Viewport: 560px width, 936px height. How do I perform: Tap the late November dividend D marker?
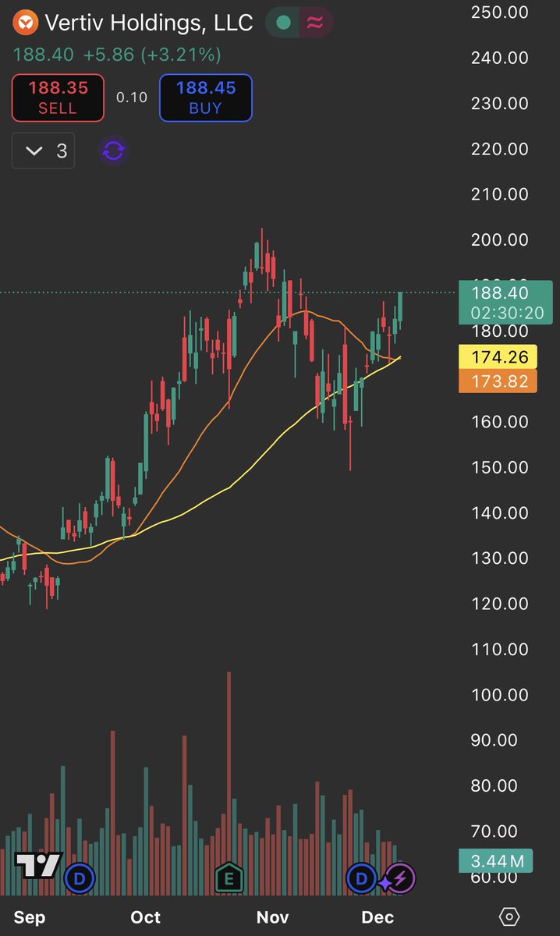coord(361,880)
